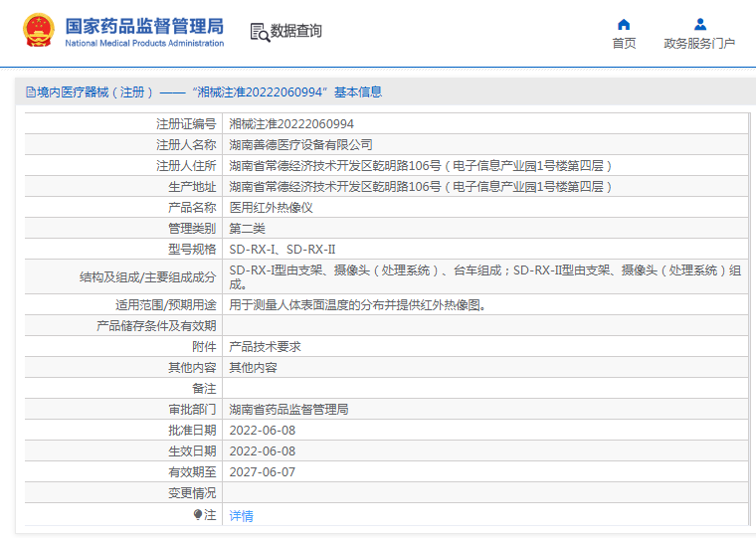Click the 变更情况 label
The height and width of the screenshot is (538, 756).
click(192, 492)
